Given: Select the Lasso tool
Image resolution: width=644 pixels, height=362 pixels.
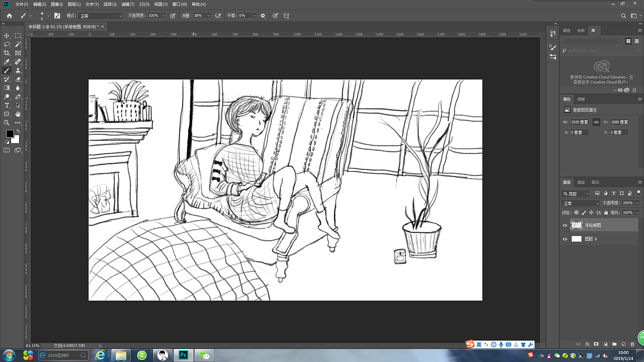Looking at the screenshot, I should click(x=7, y=44).
